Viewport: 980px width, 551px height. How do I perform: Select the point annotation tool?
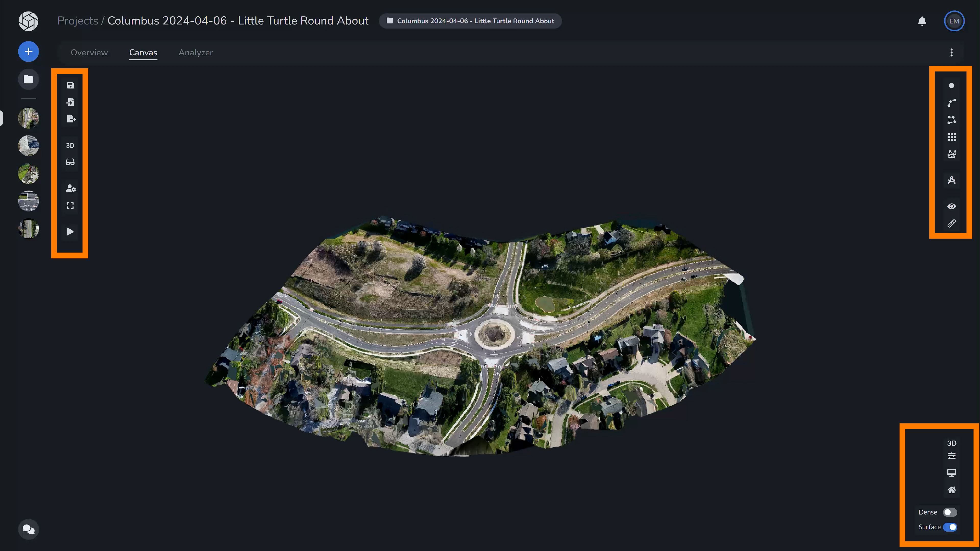click(x=951, y=85)
